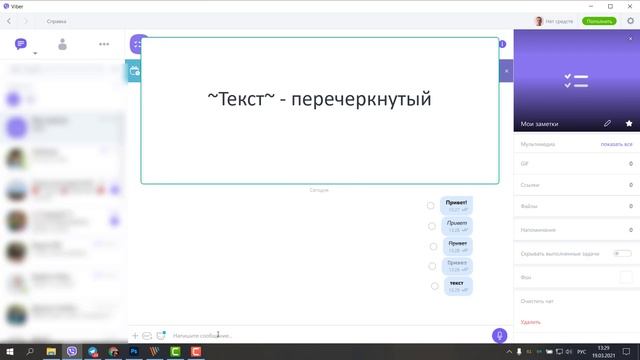Click the icon with blue dot beside message field
The image size is (640, 360).
161,335
